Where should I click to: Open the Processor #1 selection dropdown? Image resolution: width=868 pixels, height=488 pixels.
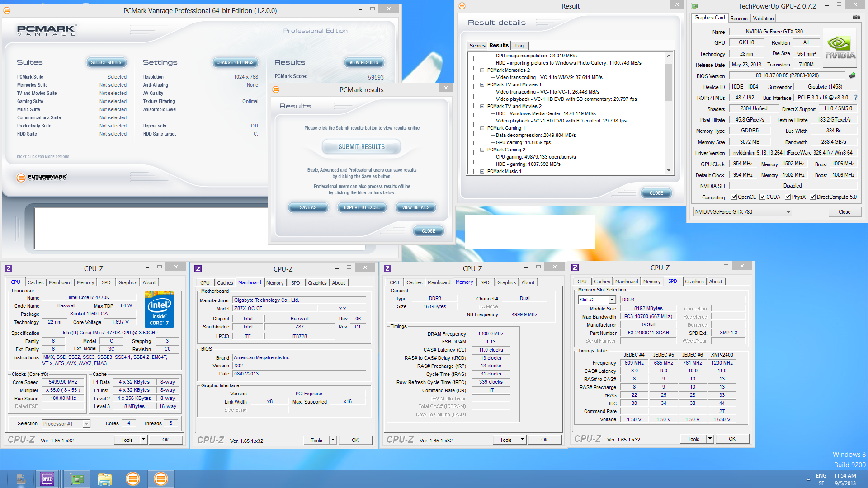[86, 424]
